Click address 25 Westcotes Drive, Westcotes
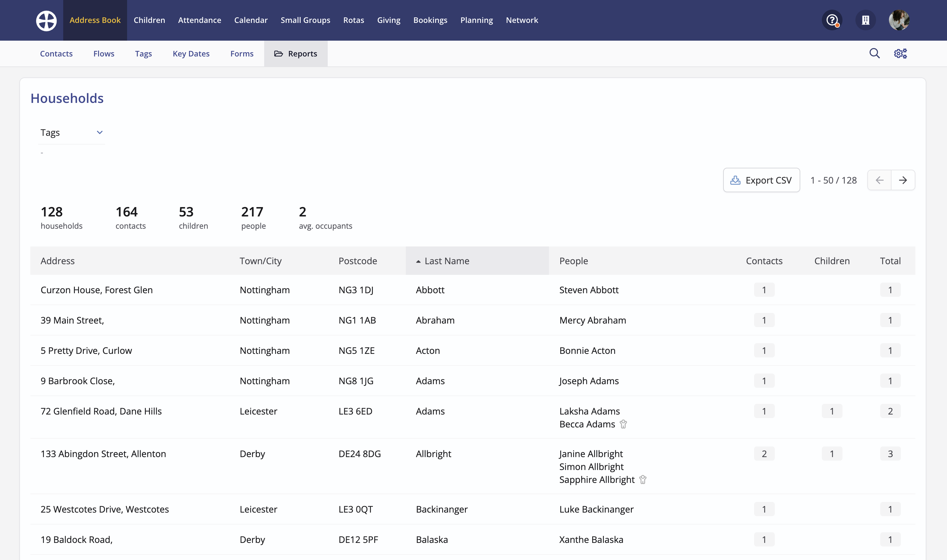 [x=105, y=509]
